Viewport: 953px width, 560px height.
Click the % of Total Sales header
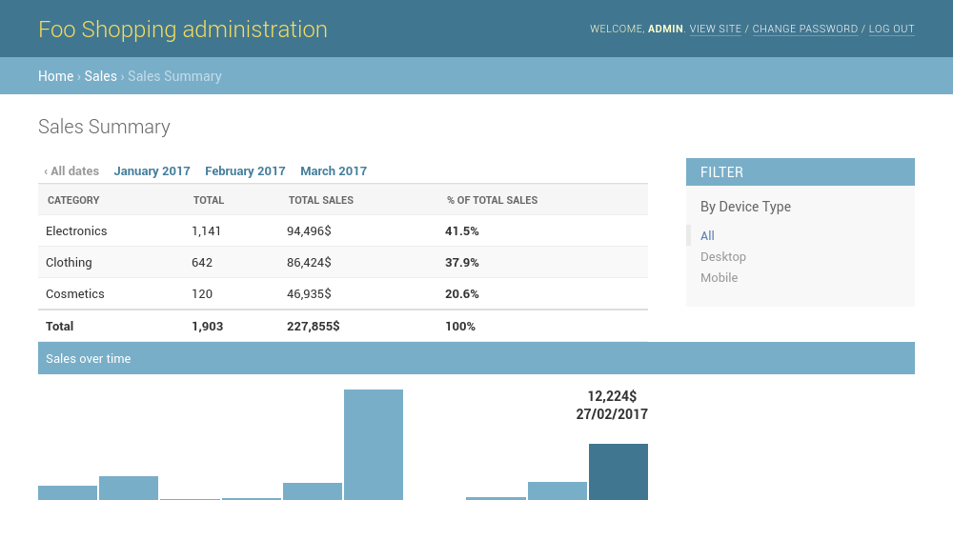coord(493,200)
